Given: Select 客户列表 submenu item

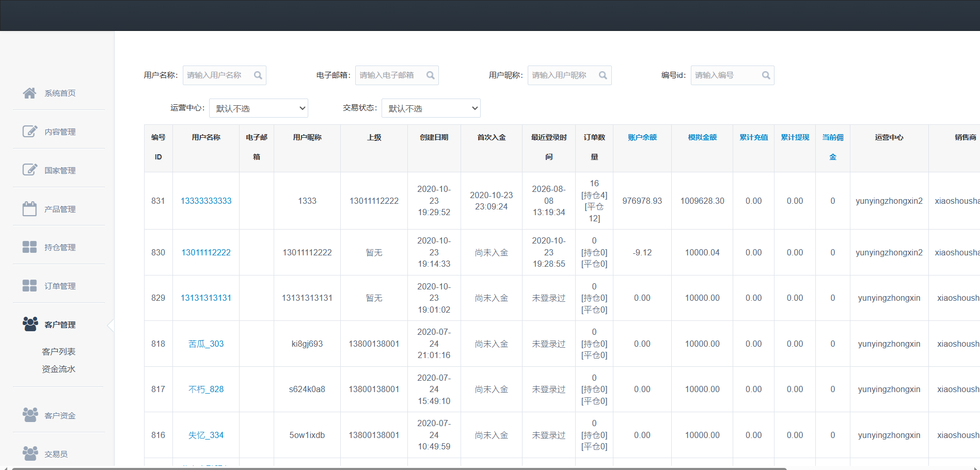Looking at the screenshot, I should (58, 351).
